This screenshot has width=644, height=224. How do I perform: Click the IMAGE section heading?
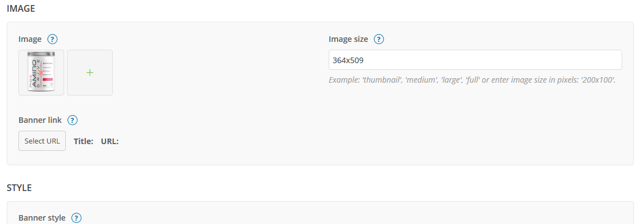(x=21, y=8)
